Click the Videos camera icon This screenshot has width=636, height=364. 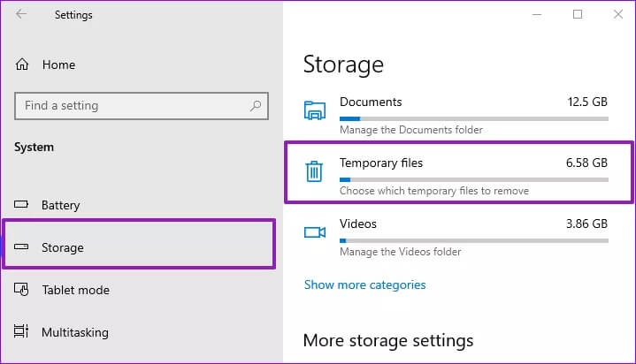pos(315,232)
